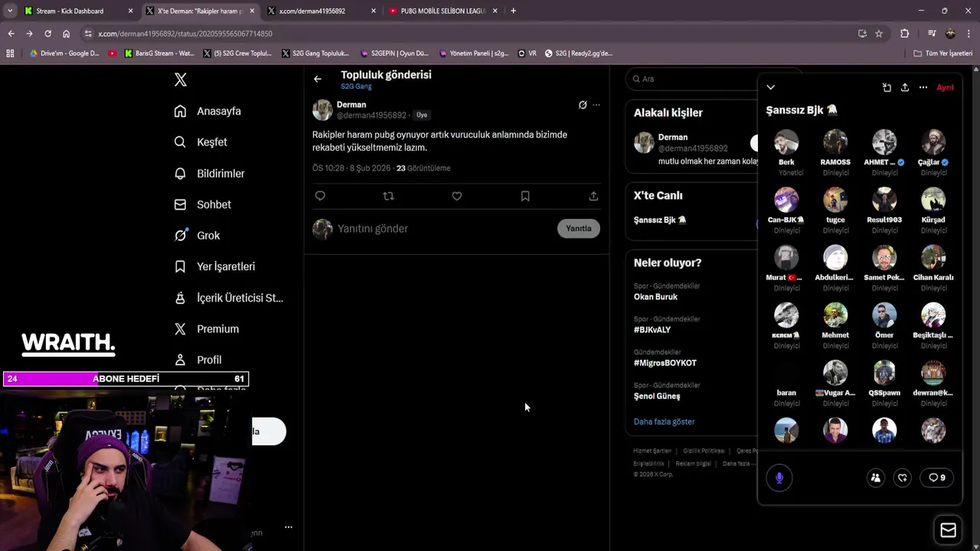Open trending hashtag #BJKvALY
Image resolution: width=980 pixels, height=551 pixels.
pyautogui.click(x=652, y=330)
